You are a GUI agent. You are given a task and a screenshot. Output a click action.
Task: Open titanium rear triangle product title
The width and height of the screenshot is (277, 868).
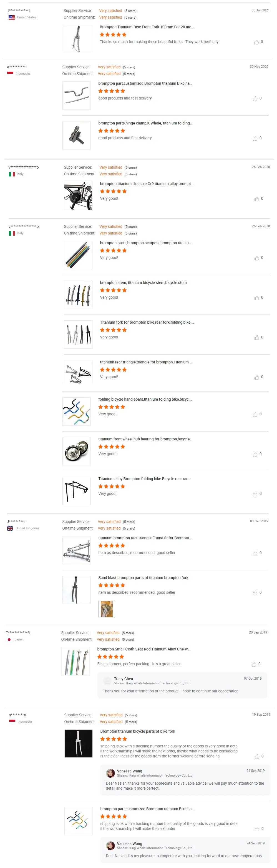click(x=146, y=362)
